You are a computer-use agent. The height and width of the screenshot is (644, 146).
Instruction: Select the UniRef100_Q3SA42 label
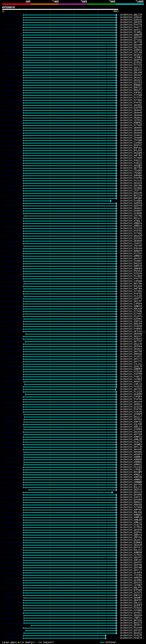131,319
